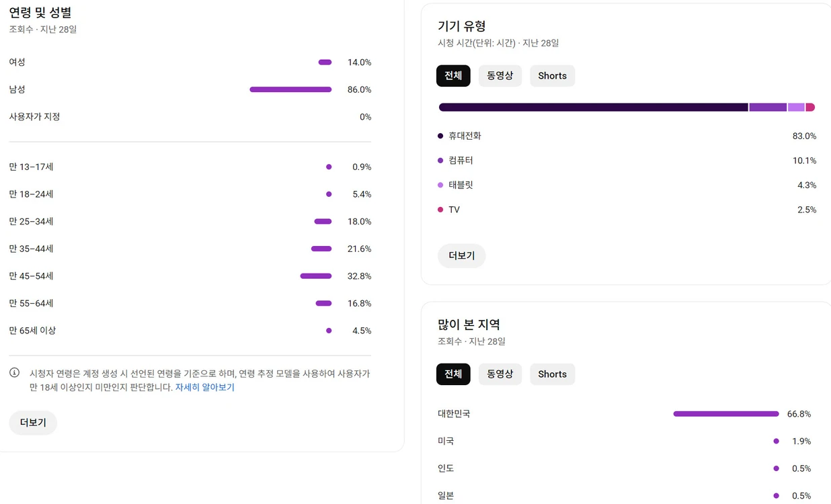Click the pink TV segment of device bar
Image resolution: width=831 pixels, height=504 pixels.
pos(810,108)
